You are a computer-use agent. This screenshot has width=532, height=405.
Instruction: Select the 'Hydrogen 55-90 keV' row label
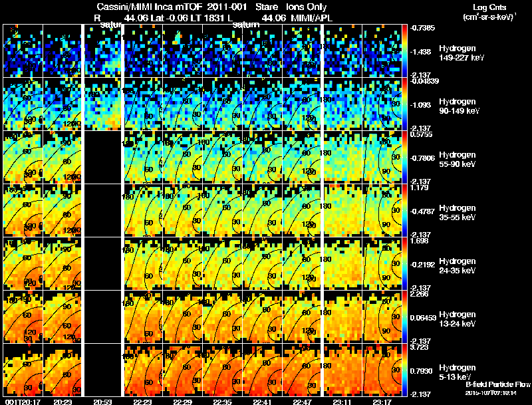(458, 160)
